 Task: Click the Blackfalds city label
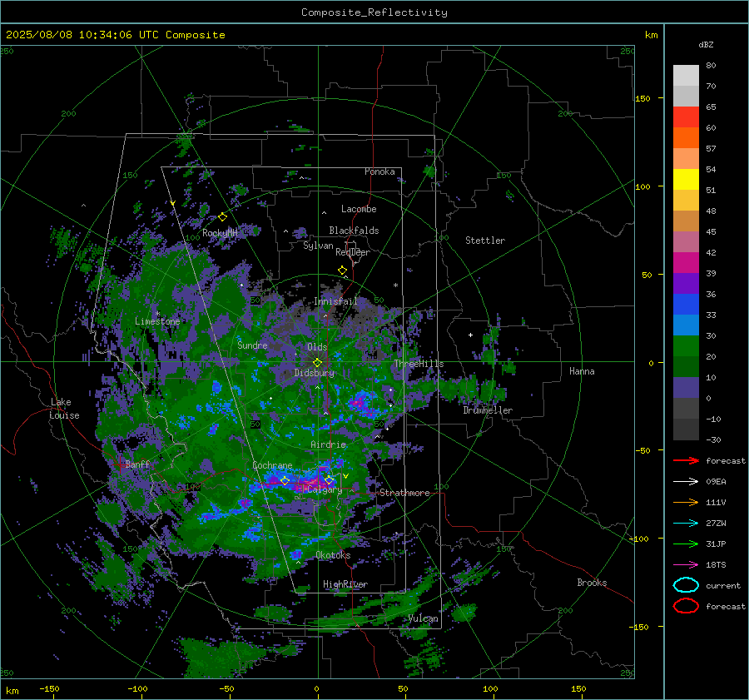pyautogui.click(x=354, y=231)
